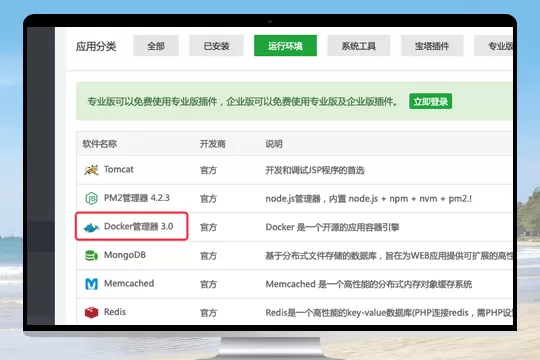Viewport: 540px width, 360px height.
Task: Switch to the 已安装 tab
Action: 216,46
